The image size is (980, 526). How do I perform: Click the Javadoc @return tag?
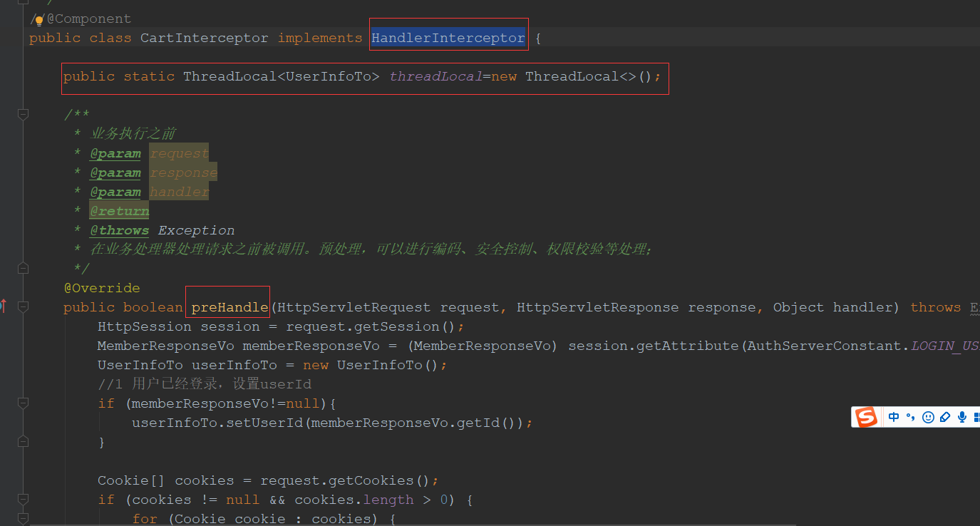(x=119, y=211)
